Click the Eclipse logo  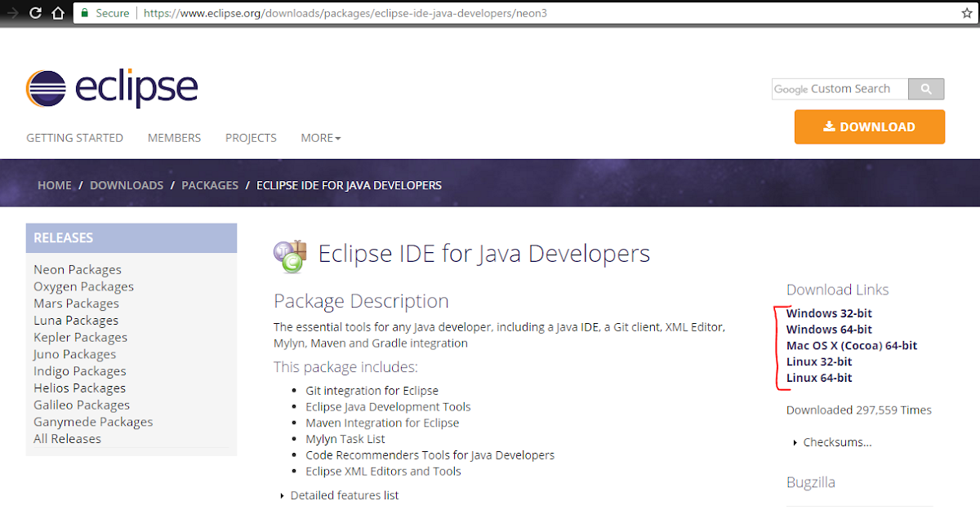(x=112, y=87)
